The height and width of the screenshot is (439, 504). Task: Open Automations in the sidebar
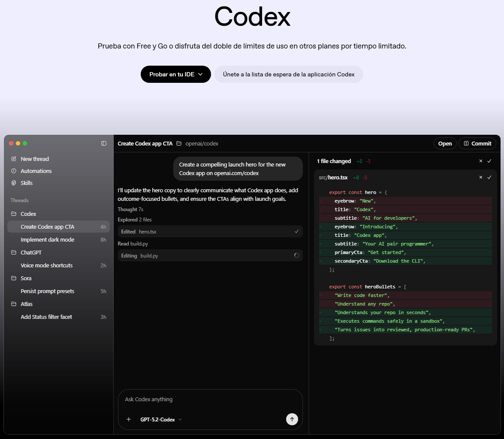[36, 171]
